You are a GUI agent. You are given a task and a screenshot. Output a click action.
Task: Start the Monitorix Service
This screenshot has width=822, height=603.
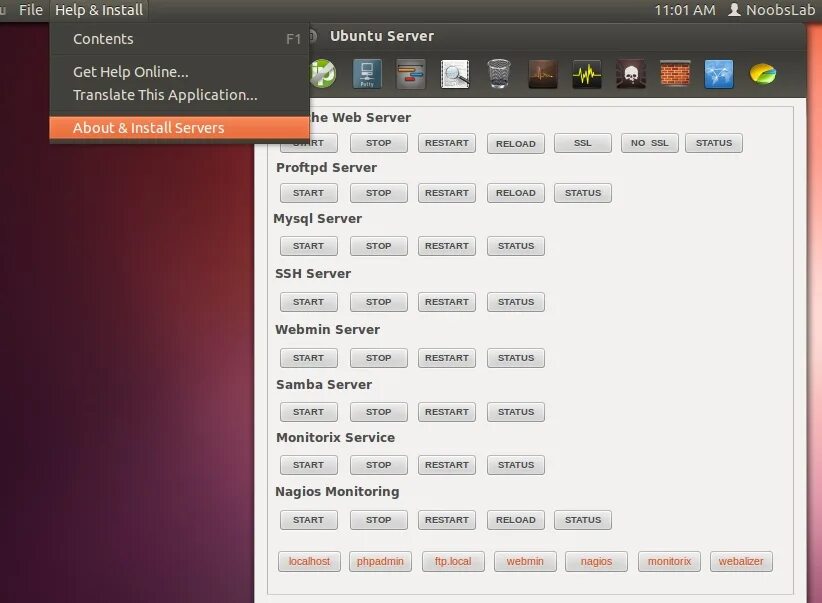308,465
